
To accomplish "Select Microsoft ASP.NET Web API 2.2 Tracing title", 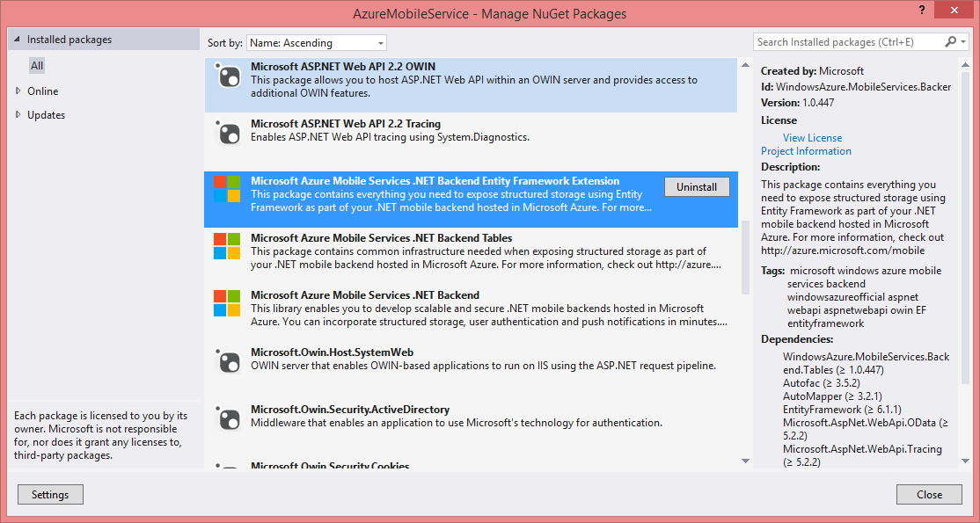I will click(x=346, y=124).
